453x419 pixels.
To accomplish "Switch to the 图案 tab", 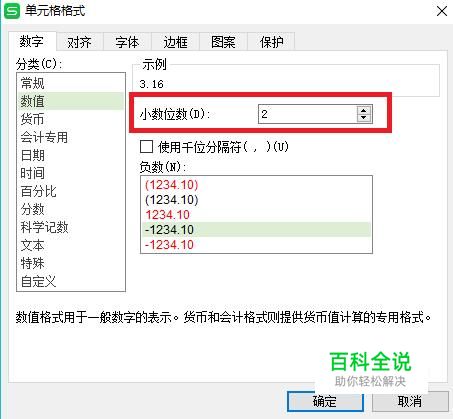I will tap(223, 42).
